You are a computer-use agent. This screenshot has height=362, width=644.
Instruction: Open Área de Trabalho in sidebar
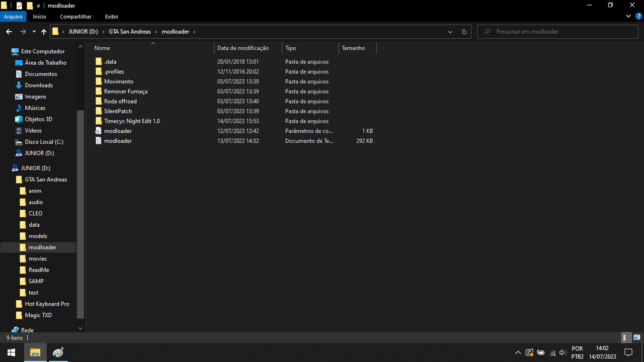[45, 63]
